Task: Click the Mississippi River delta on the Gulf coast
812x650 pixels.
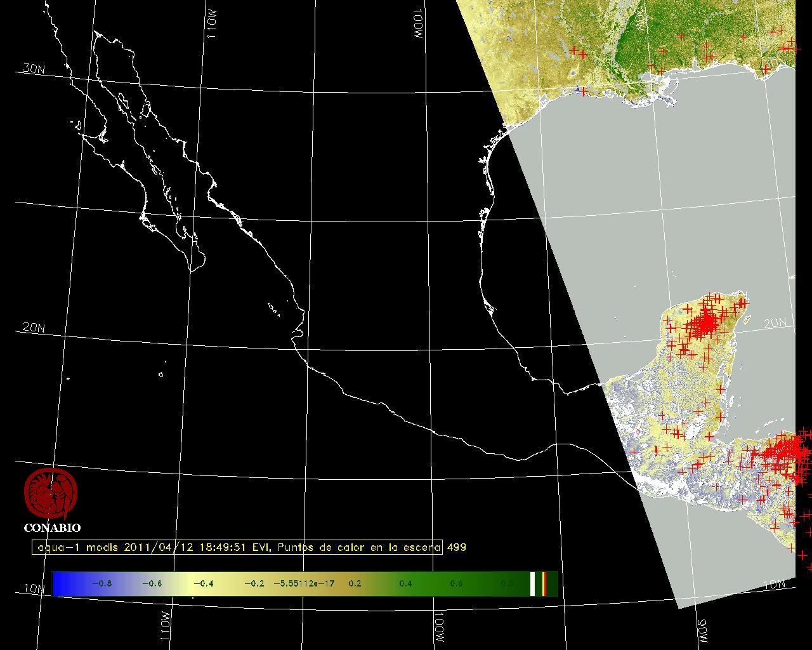Action: pos(669,95)
